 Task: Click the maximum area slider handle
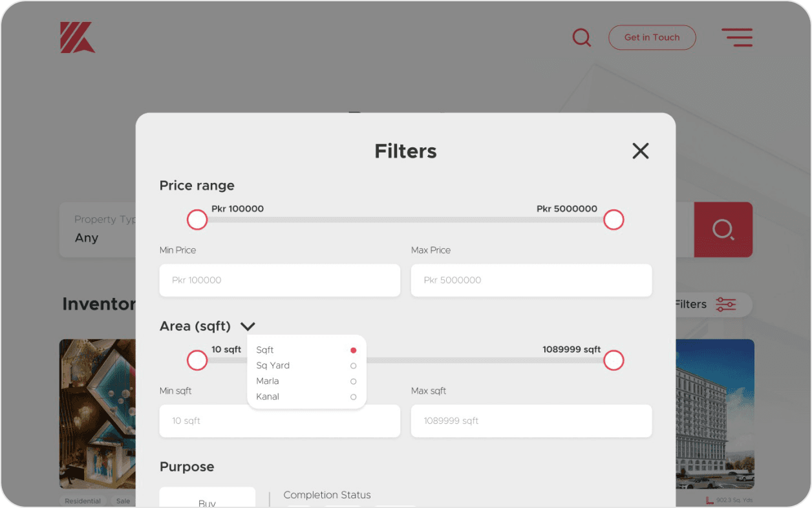[614, 360]
